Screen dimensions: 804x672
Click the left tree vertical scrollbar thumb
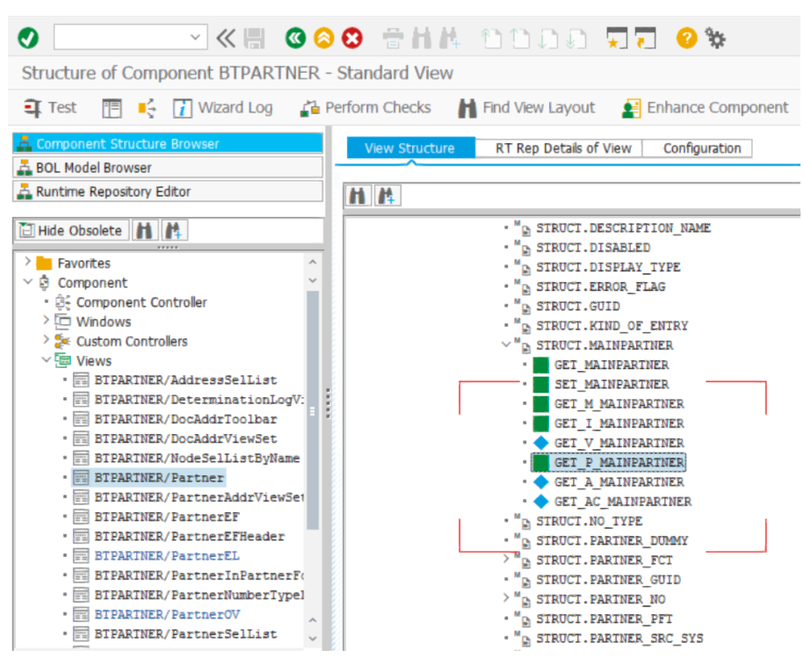[312, 410]
